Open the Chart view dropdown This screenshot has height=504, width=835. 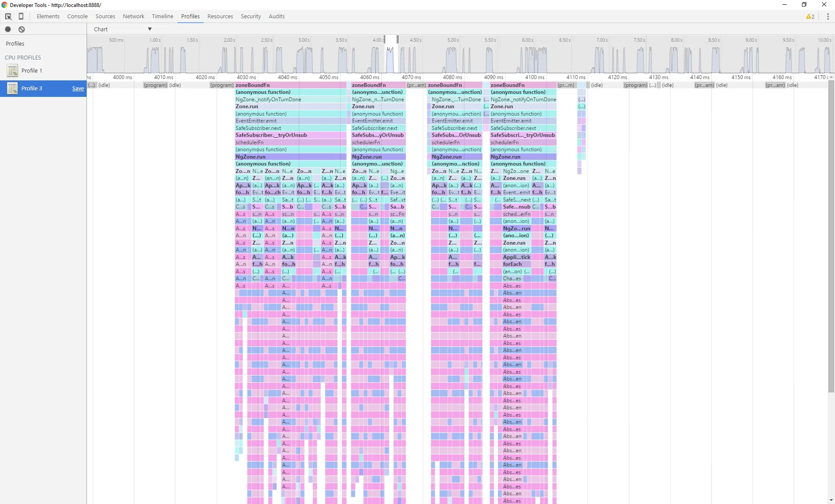tap(122, 29)
